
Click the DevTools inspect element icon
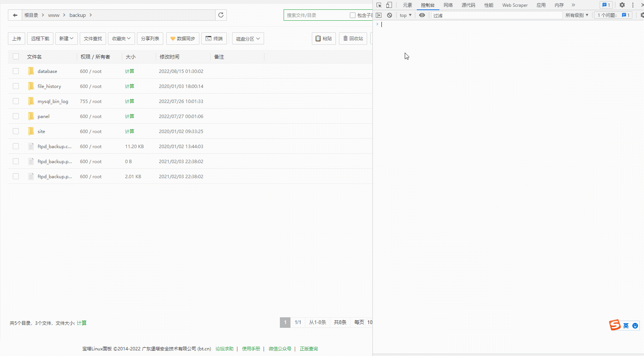(379, 5)
